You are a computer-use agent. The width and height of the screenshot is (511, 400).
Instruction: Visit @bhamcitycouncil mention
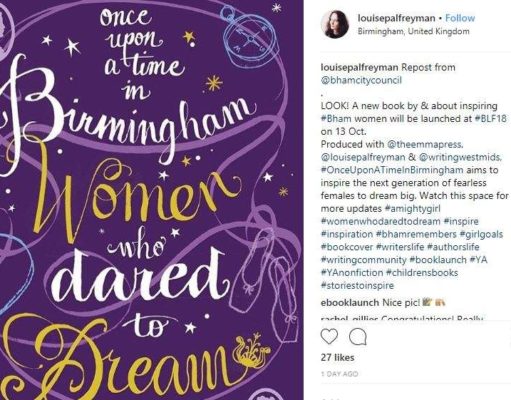coord(361,80)
